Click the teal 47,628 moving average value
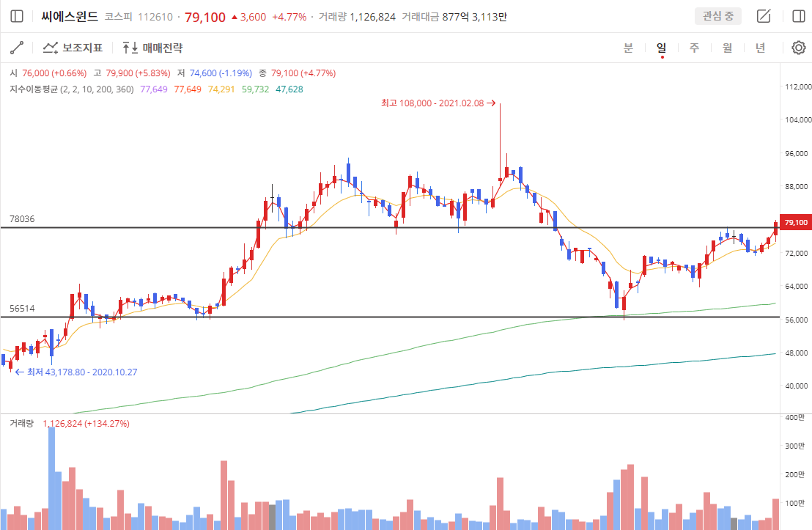Viewport: 812px width, 530px height. [289, 89]
